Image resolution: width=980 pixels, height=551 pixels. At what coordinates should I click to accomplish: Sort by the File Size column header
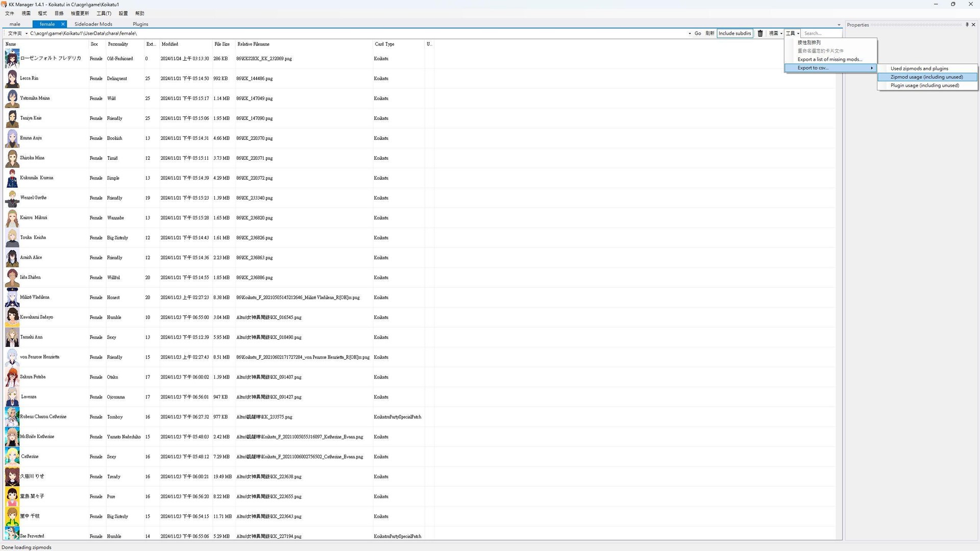(222, 44)
